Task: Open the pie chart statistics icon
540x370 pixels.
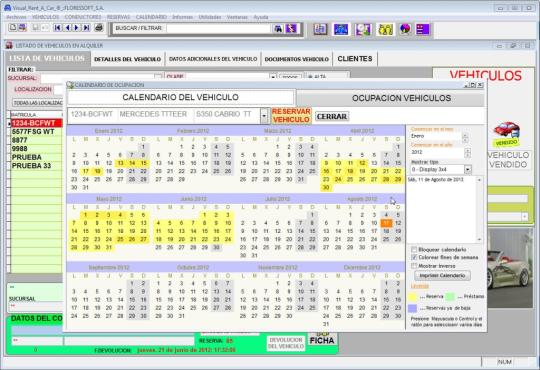Action: coord(405,29)
